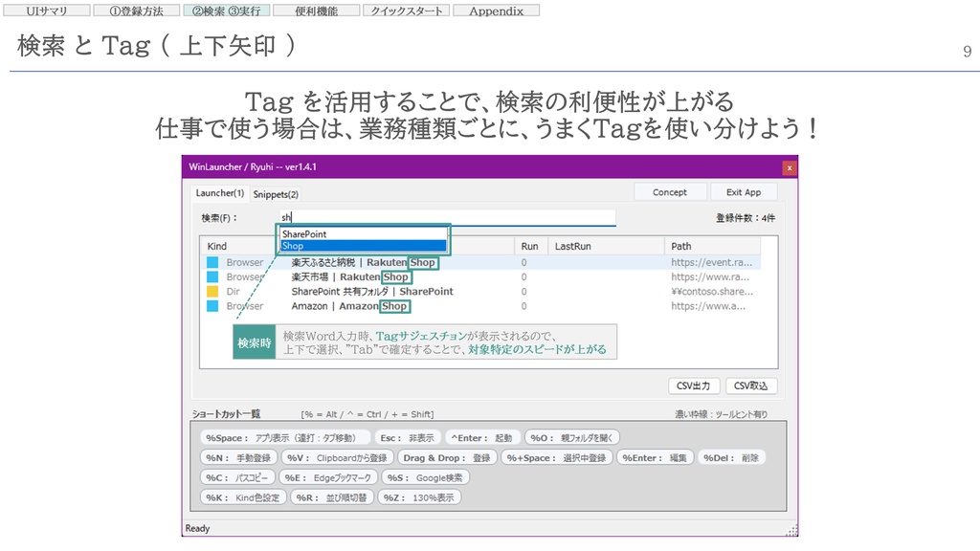
Task: Click blue Kind color square of 楽天ふるさと納税 row
Action: click(x=212, y=262)
